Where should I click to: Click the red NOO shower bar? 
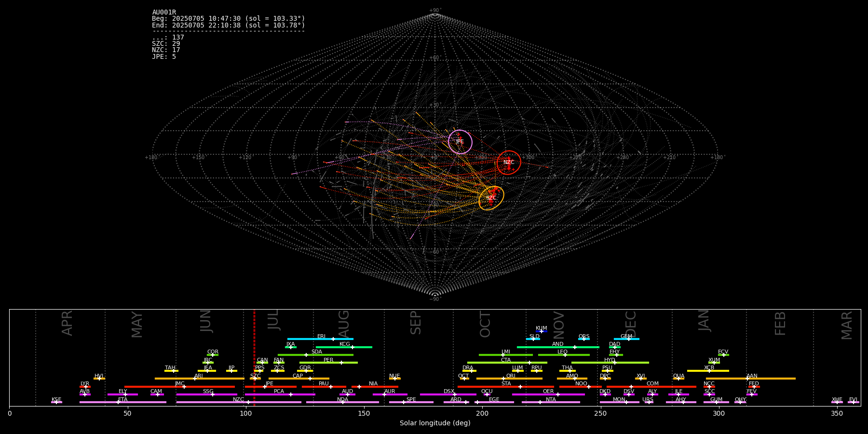(x=581, y=387)
